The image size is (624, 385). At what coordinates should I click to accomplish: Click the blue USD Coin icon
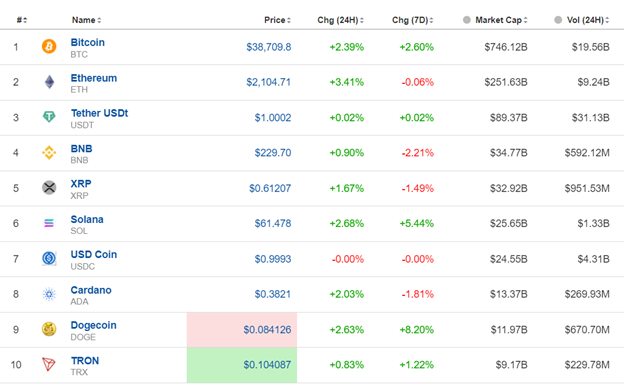(x=49, y=258)
